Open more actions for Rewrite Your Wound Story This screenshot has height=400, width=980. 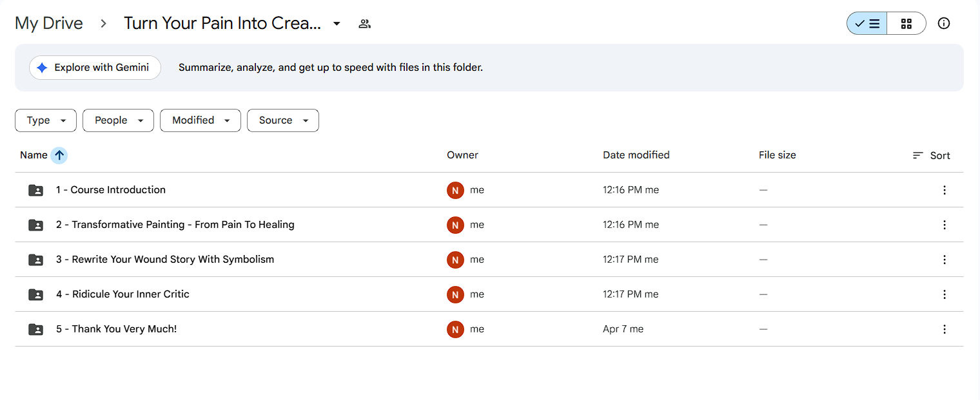click(944, 260)
